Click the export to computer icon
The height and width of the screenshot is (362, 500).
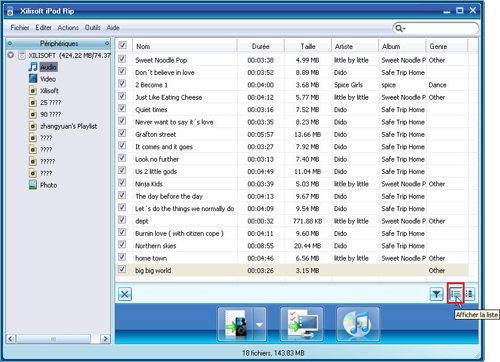pos(302,324)
